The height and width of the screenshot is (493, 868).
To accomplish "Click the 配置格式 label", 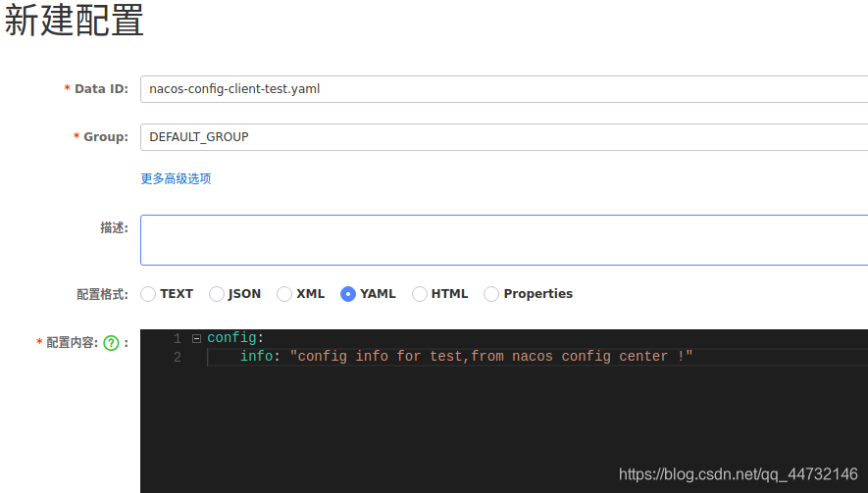I will [x=102, y=294].
